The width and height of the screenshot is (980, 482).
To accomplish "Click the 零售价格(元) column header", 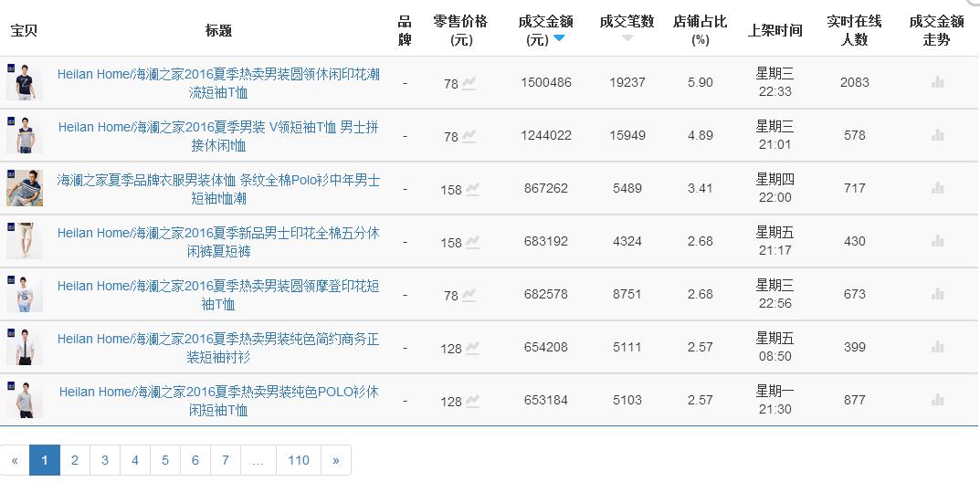I will click(x=460, y=31).
